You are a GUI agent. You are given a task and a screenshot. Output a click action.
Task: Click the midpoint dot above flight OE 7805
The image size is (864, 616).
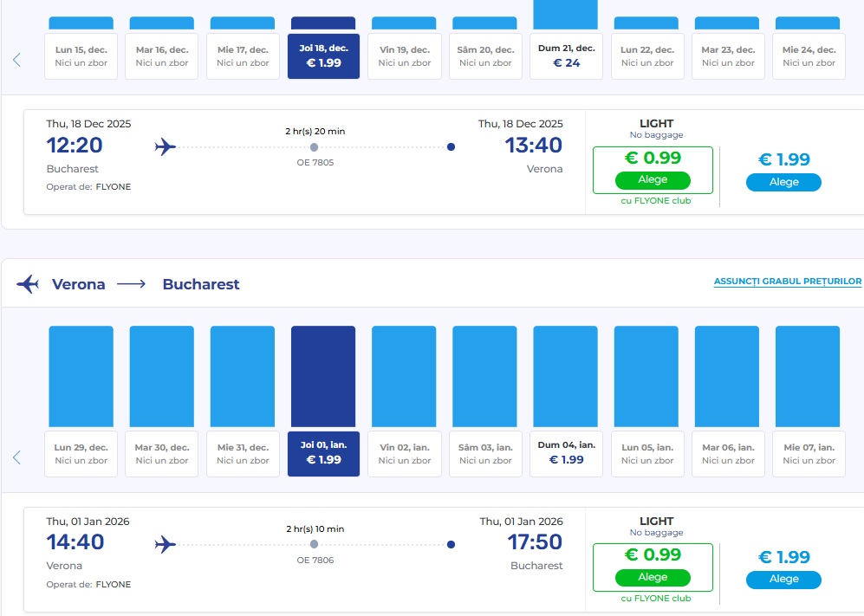(x=314, y=147)
